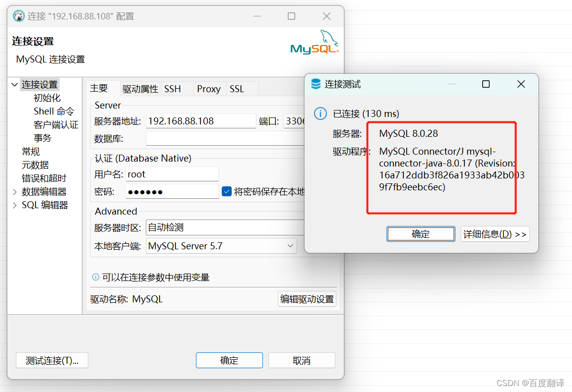572x392 pixels.
Task: Open the Proxy tab
Action: (x=209, y=89)
